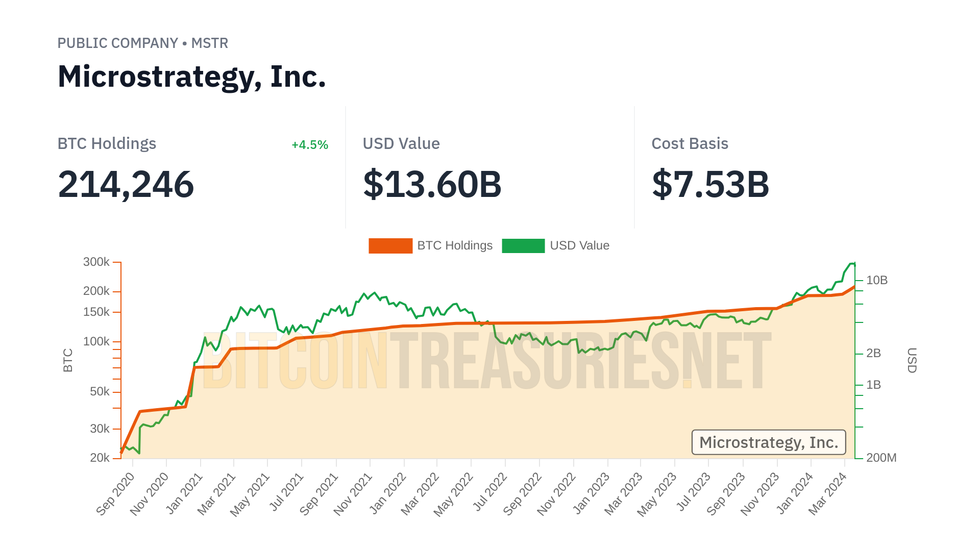Click the Cost Basis heading

click(690, 144)
